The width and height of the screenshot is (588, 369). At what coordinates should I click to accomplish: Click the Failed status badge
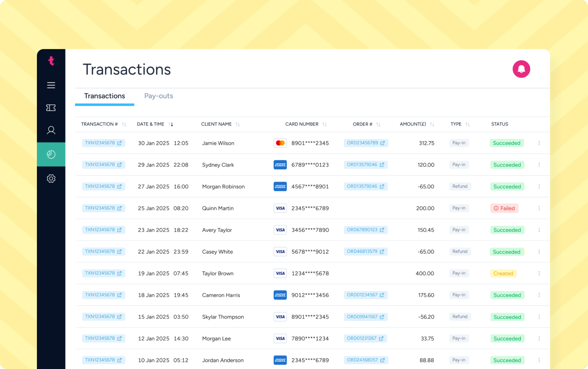[504, 208]
